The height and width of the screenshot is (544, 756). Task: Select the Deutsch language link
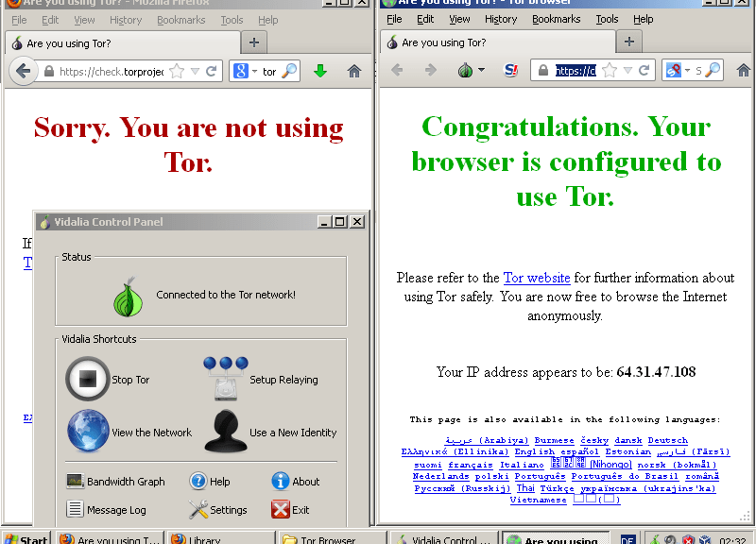coord(667,440)
